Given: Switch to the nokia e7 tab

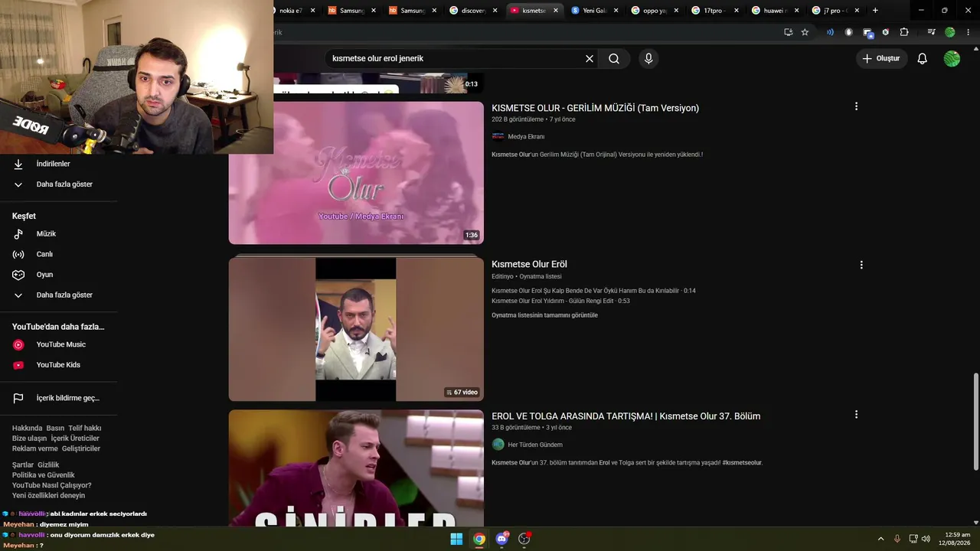Looking at the screenshot, I should point(292,11).
